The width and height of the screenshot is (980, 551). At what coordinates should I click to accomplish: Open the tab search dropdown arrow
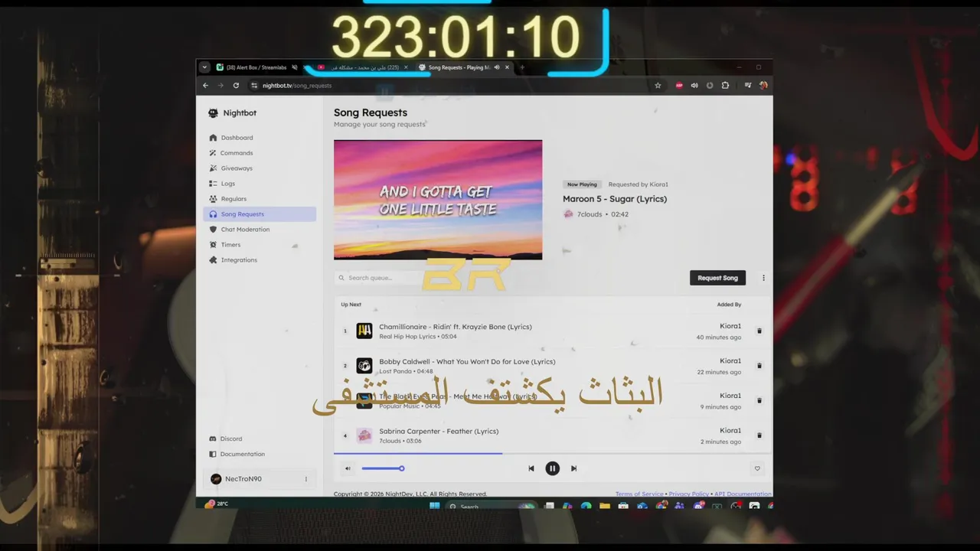(204, 67)
